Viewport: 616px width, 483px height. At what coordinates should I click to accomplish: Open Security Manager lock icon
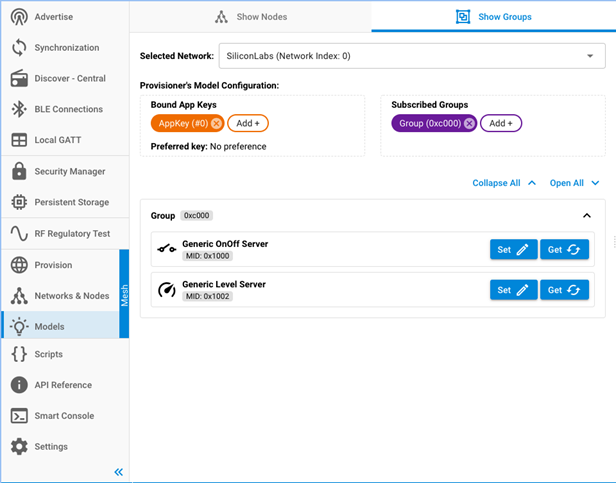tap(18, 171)
